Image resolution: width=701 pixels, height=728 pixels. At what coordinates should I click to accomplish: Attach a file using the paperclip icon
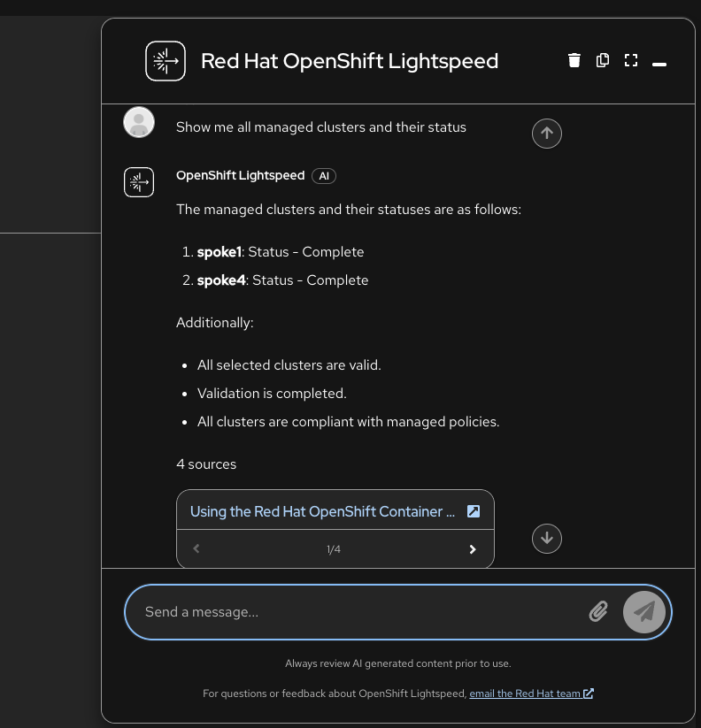click(598, 611)
